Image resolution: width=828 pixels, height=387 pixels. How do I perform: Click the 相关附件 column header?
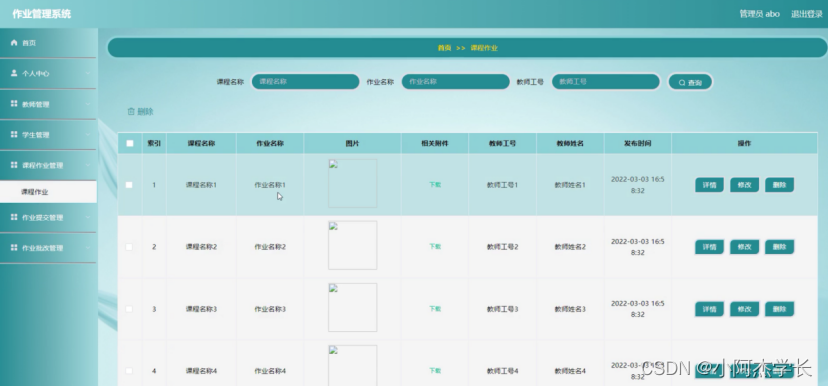pyautogui.click(x=435, y=143)
